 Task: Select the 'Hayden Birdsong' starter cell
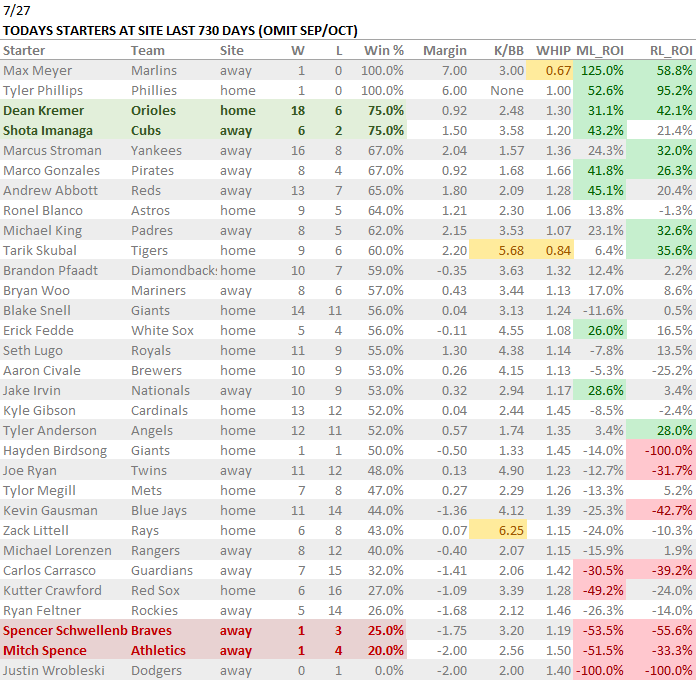point(55,451)
